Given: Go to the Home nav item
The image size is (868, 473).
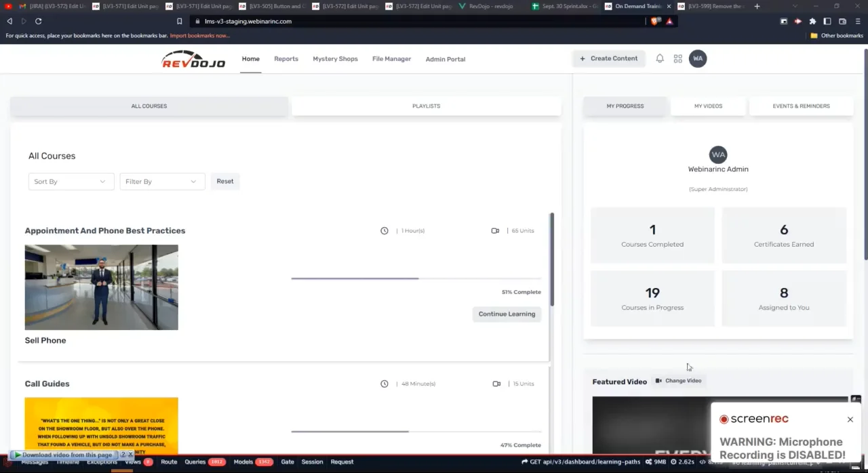Looking at the screenshot, I should [251, 59].
